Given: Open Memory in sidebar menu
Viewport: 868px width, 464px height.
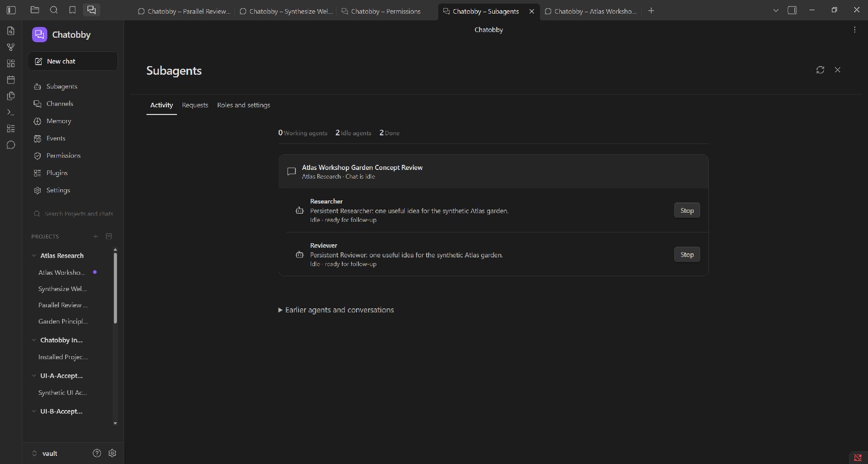Looking at the screenshot, I should (x=73, y=121).
